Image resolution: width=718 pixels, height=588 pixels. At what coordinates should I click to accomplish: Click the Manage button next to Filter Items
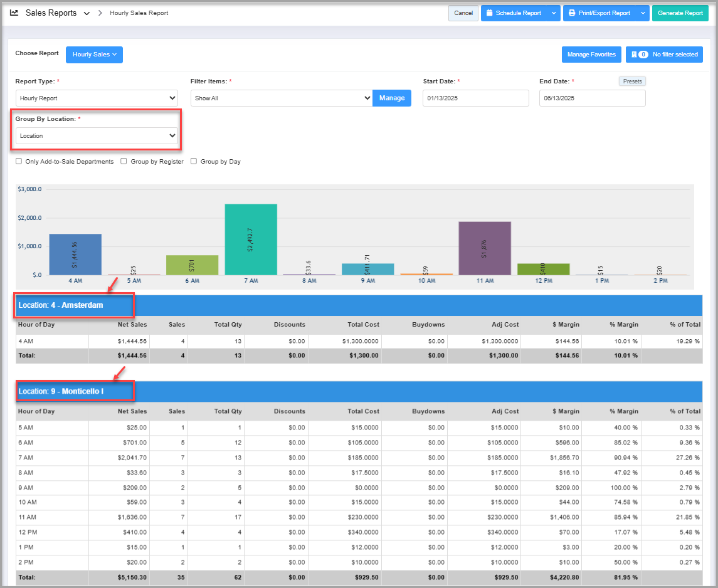coord(391,98)
